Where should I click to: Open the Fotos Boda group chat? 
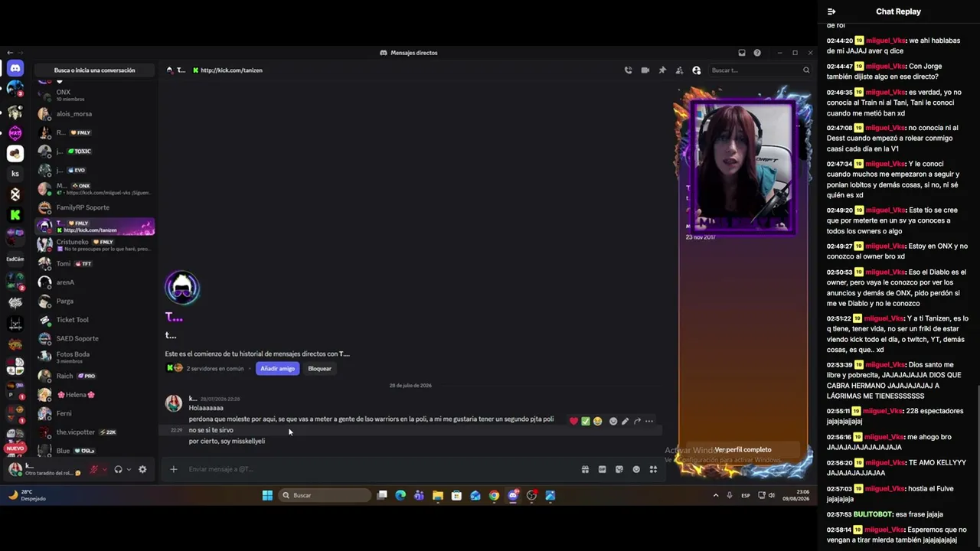[94, 357]
